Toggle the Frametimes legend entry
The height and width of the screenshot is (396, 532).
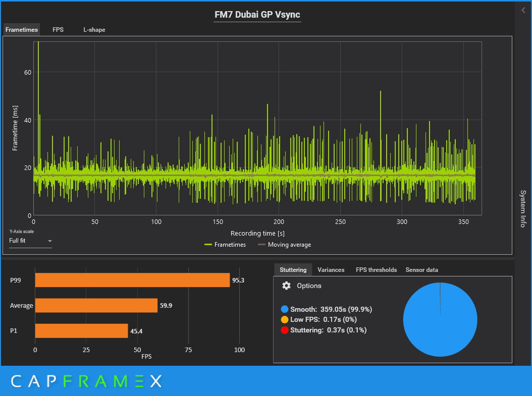tap(225, 245)
